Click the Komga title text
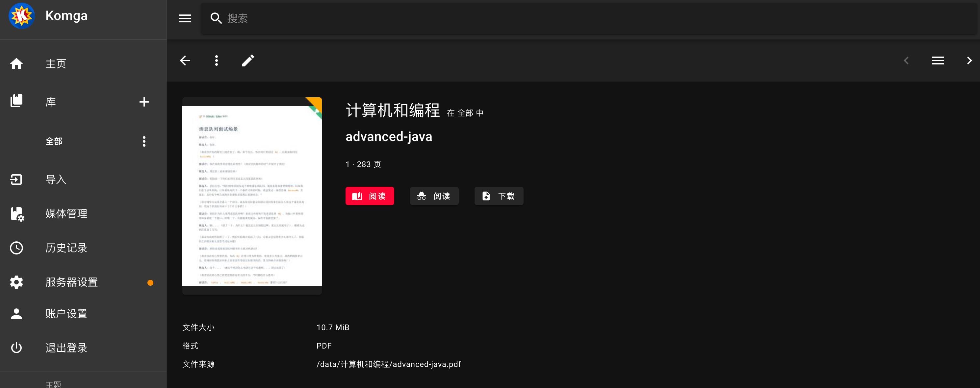Viewport: 980px width, 388px height. coord(66,15)
